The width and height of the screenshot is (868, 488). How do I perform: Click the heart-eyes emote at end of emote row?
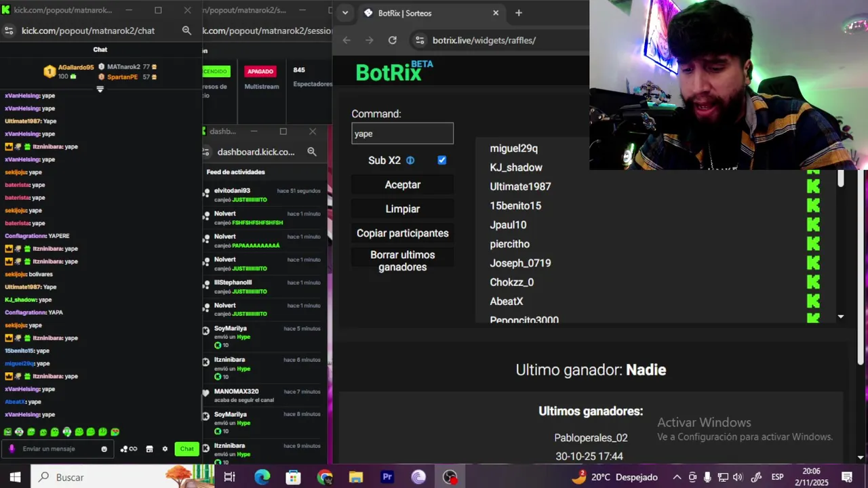(x=115, y=432)
